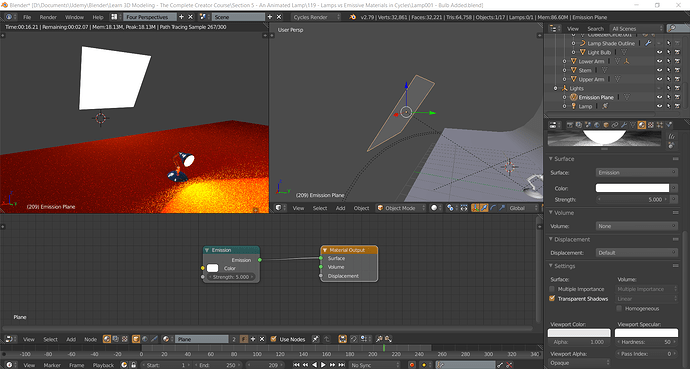The width and height of the screenshot is (690, 369).
Task: Click the modifier wrench on Lamp Shade Outline
Action: pyautogui.click(x=648, y=43)
